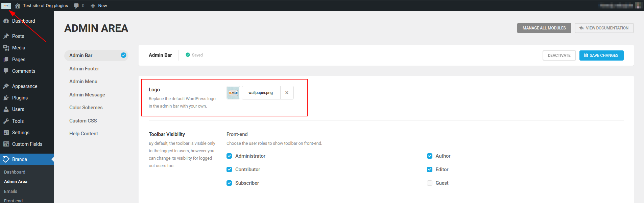Uncheck the Editor role checkbox
This screenshot has height=203, width=644.
[430, 170]
